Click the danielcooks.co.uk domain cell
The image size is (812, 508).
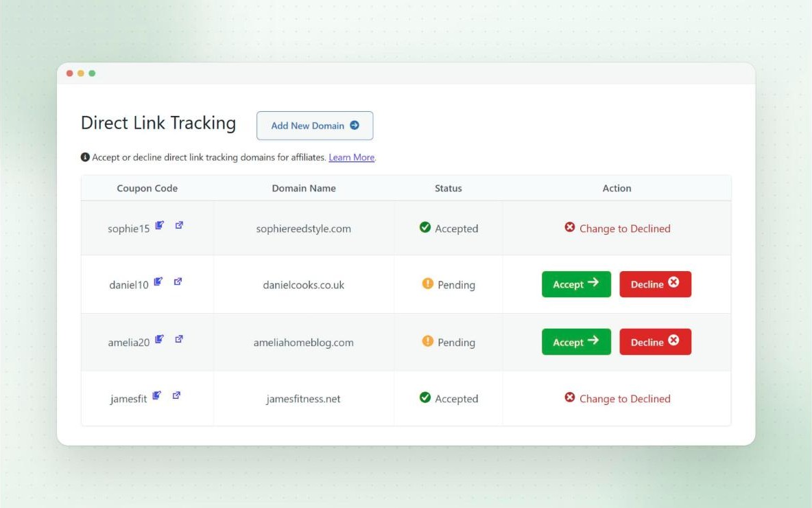pos(303,285)
